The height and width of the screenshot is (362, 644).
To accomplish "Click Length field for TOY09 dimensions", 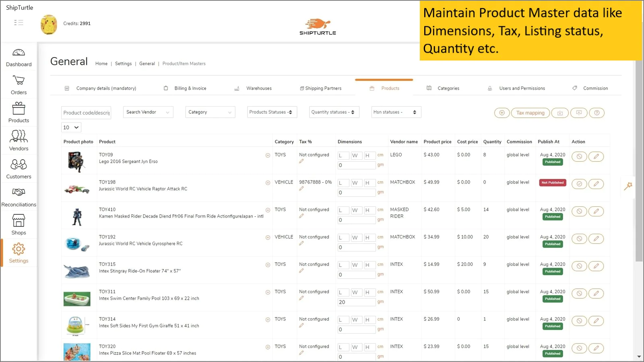I will pyautogui.click(x=343, y=156).
